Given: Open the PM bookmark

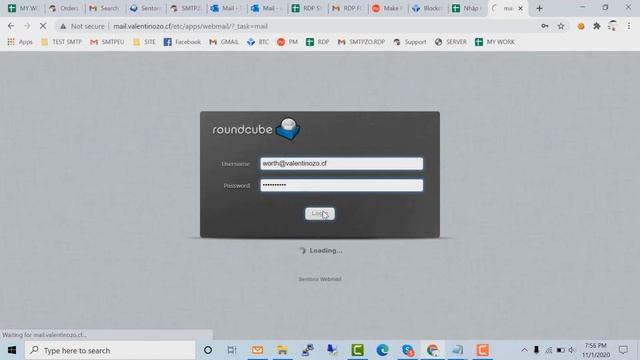Looking at the screenshot, I should [x=287, y=42].
